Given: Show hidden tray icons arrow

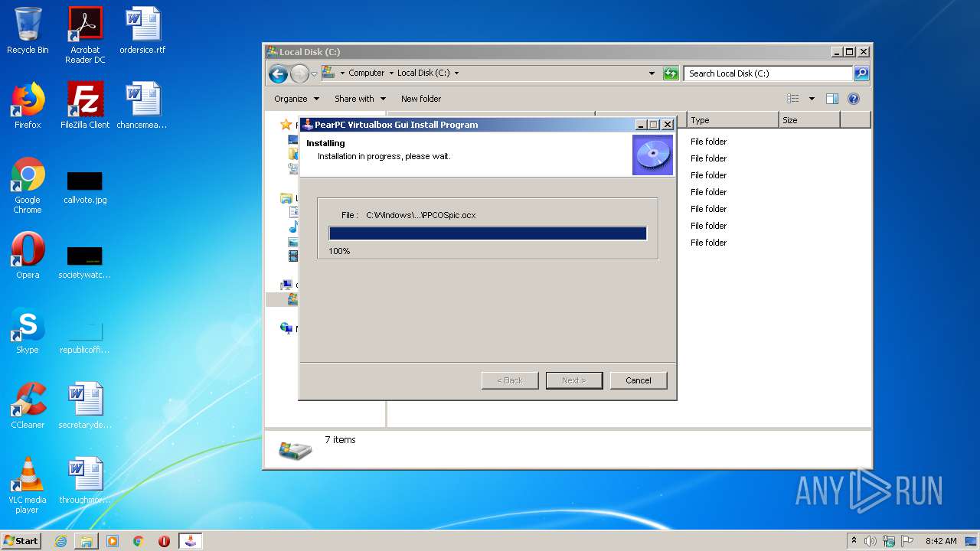Looking at the screenshot, I should pos(854,541).
